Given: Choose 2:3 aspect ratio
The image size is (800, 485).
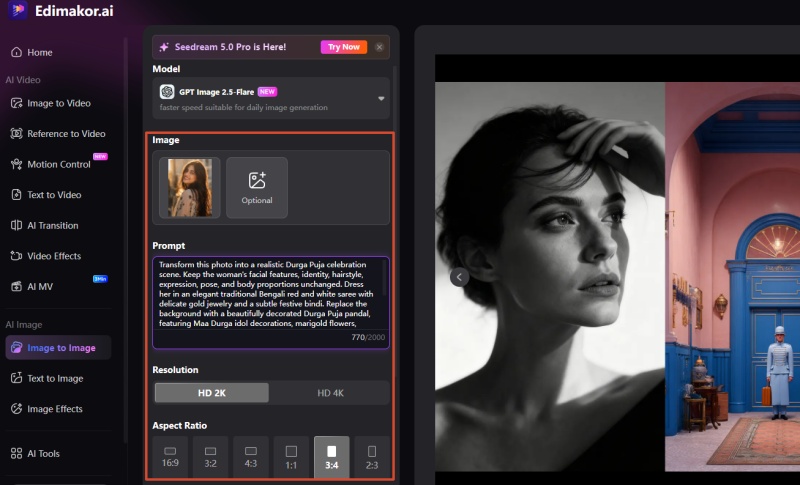Looking at the screenshot, I should click(372, 456).
